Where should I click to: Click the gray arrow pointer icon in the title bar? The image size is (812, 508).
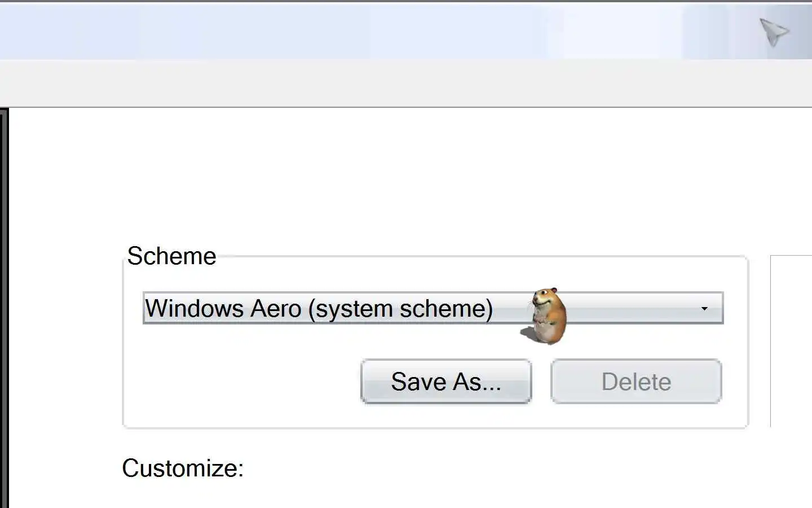click(774, 31)
